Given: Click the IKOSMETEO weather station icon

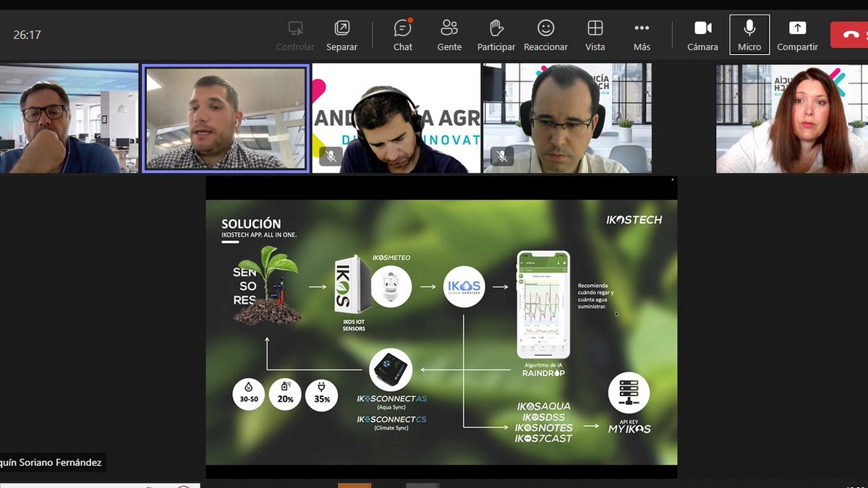Looking at the screenshot, I should pyautogui.click(x=391, y=288).
